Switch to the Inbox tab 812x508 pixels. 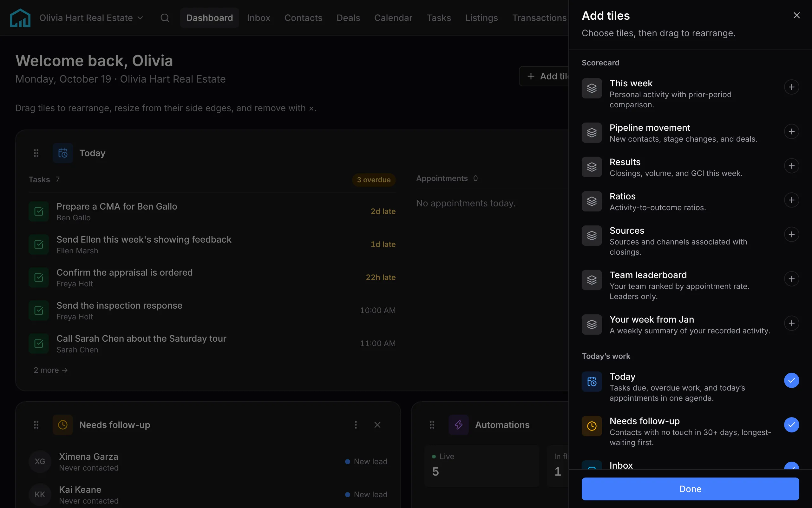click(259, 17)
